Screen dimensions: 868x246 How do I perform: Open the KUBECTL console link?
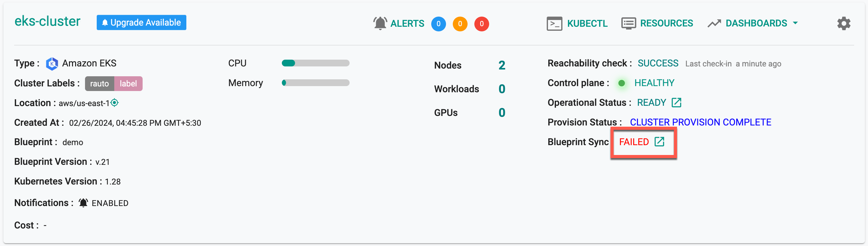(587, 24)
